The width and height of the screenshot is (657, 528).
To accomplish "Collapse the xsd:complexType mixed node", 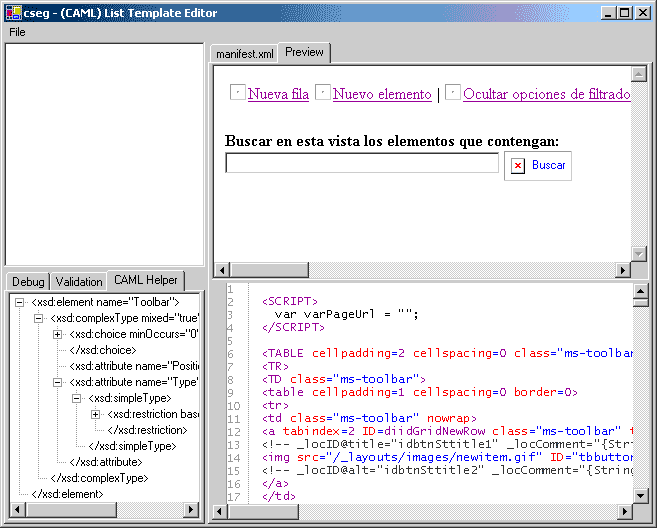I will (x=39, y=318).
